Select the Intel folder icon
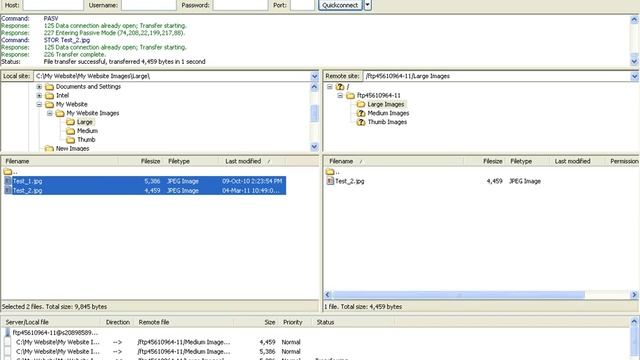The image size is (640, 360). pyautogui.click(x=49, y=96)
